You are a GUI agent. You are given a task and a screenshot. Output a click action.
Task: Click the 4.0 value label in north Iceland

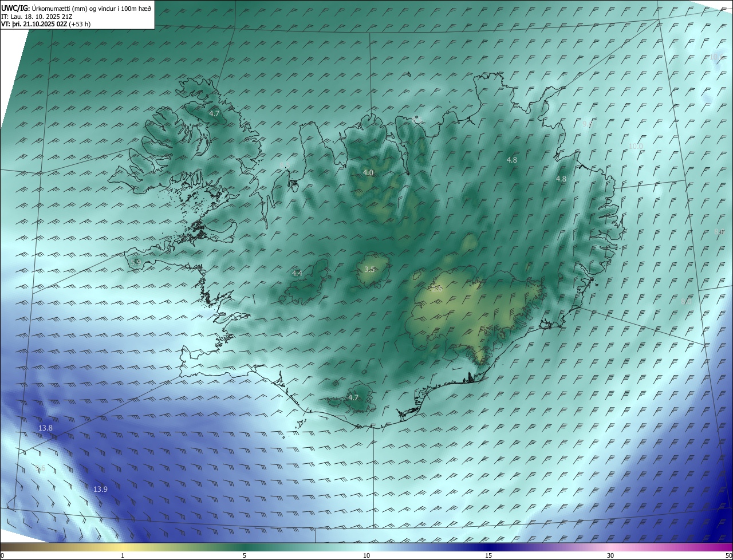pyautogui.click(x=368, y=172)
